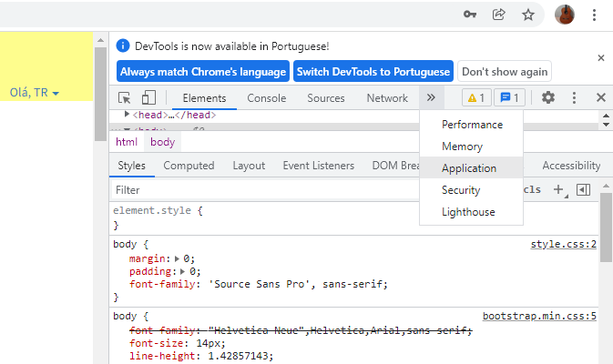The image size is (613, 364).
Task: Open the DOM Breakpoints sidebar tab
Action: [395, 166]
